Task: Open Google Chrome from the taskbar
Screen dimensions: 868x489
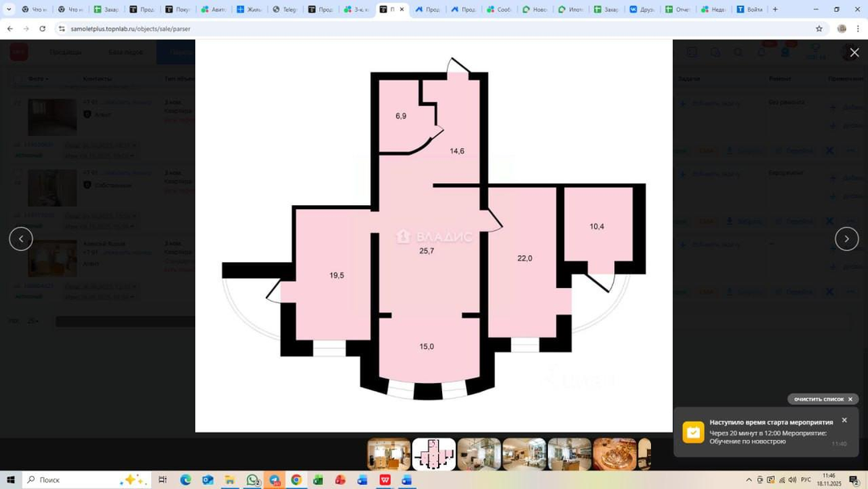Action: 297,480
